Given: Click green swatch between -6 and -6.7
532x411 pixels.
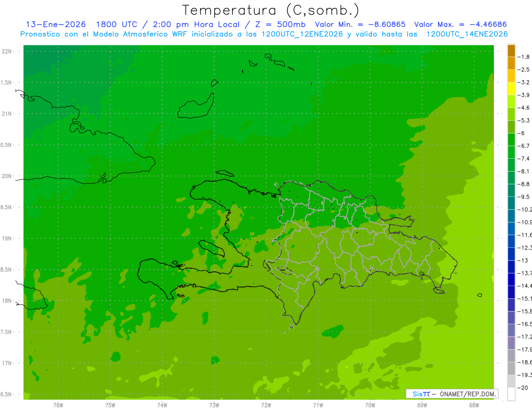Looking at the screenshot, I should [x=511, y=140].
